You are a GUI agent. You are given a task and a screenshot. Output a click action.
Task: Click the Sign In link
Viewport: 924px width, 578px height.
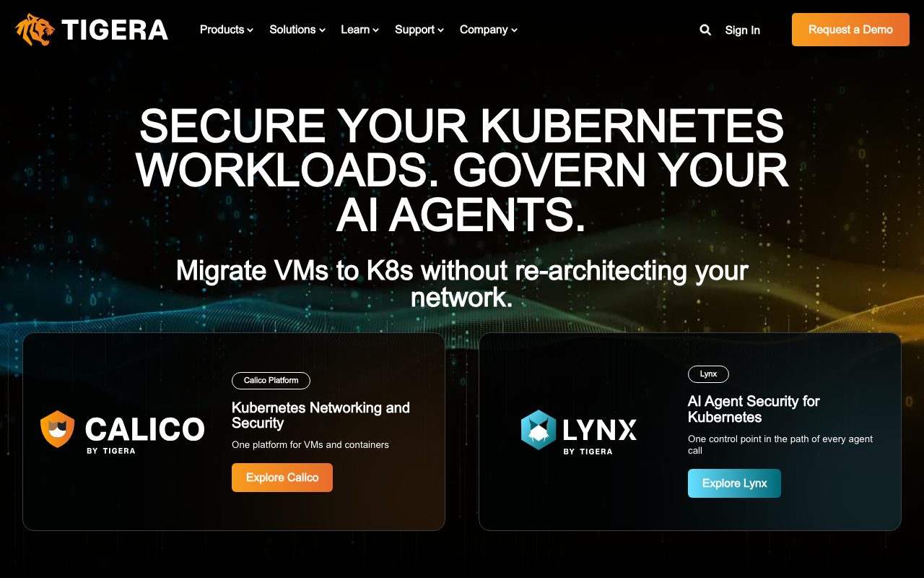742,30
